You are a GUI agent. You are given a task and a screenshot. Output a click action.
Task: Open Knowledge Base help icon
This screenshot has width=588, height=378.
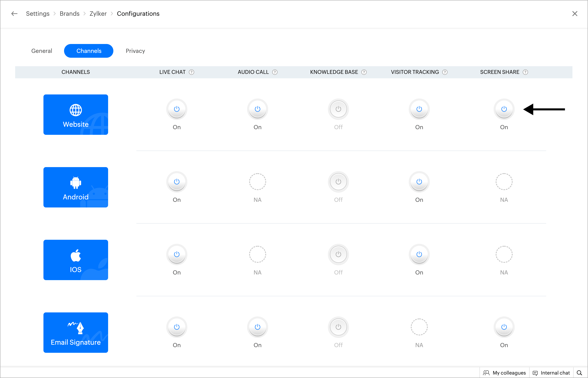pos(364,72)
